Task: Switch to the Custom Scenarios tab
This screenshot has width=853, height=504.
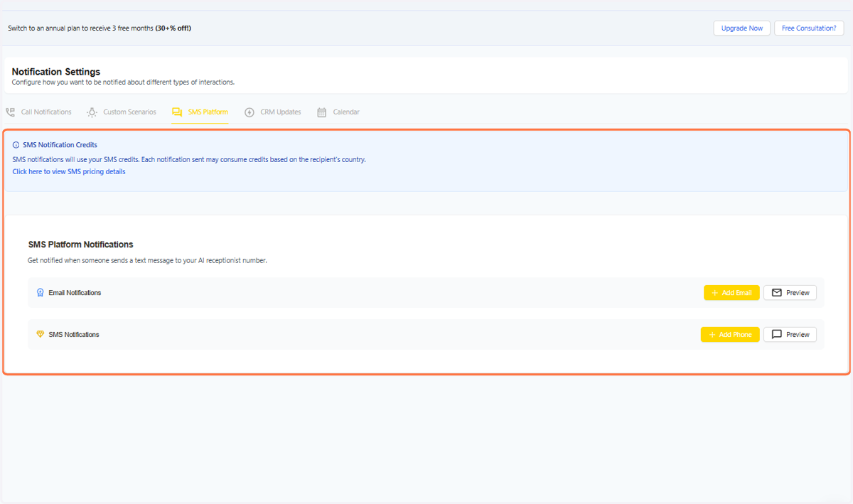Action: click(121, 112)
